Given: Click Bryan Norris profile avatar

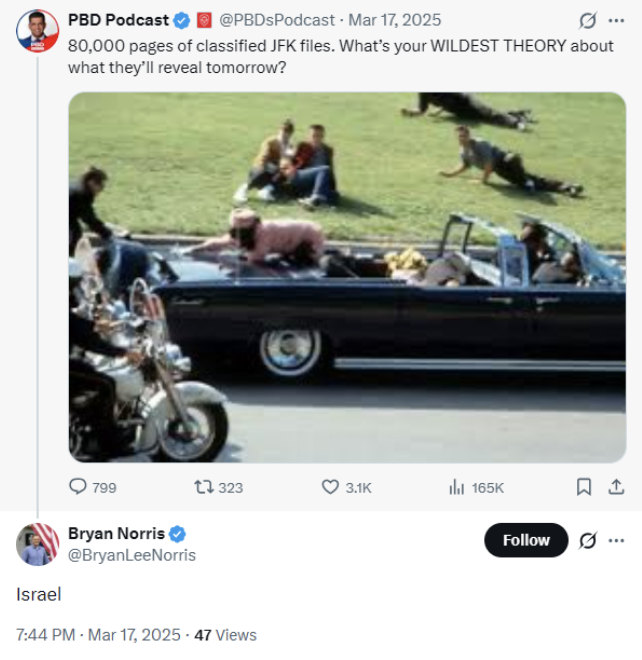Looking at the screenshot, I should click(x=38, y=544).
